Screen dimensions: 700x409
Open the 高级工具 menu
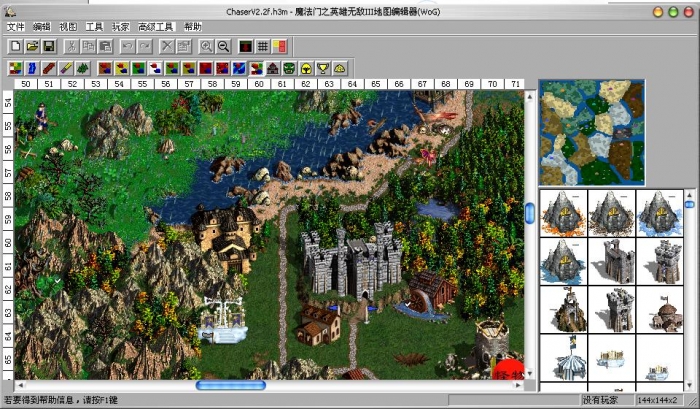(x=156, y=27)
